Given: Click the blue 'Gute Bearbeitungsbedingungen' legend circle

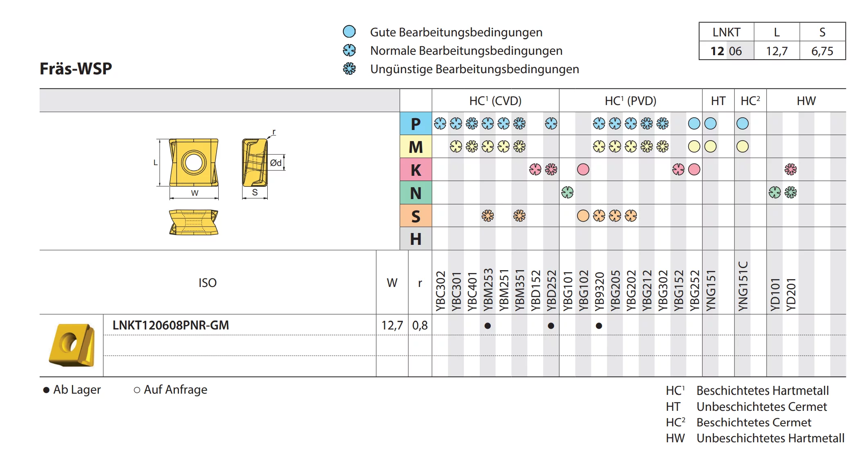Looking at the screenshot, I should click(x=349, y=31).
